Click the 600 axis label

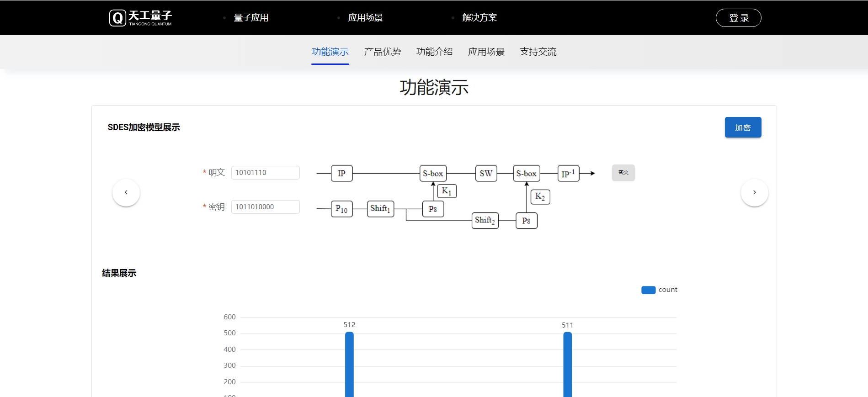pos(229,317)
